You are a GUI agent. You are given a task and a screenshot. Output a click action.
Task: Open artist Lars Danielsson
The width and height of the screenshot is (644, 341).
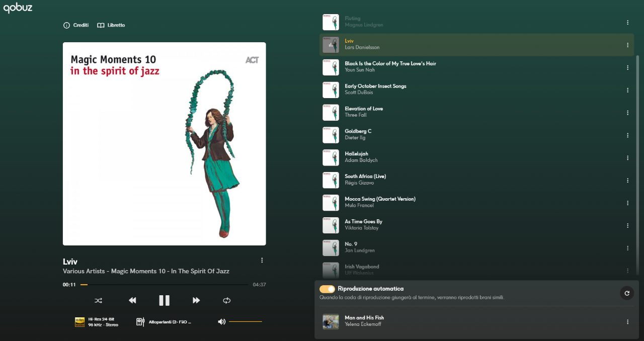click(362, 48)
